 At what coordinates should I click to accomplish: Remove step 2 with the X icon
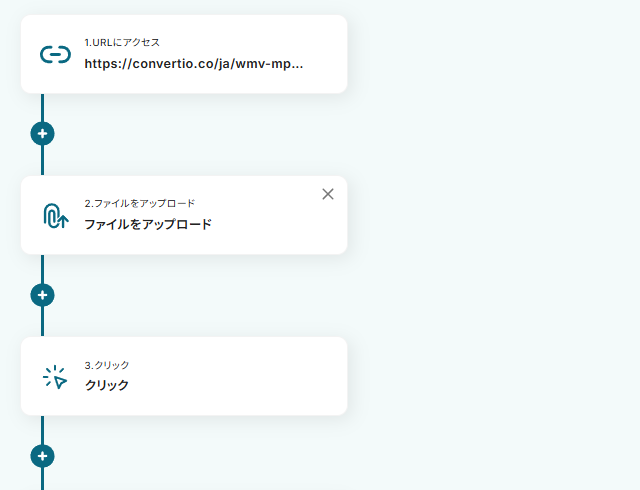[x=328, y=194]
